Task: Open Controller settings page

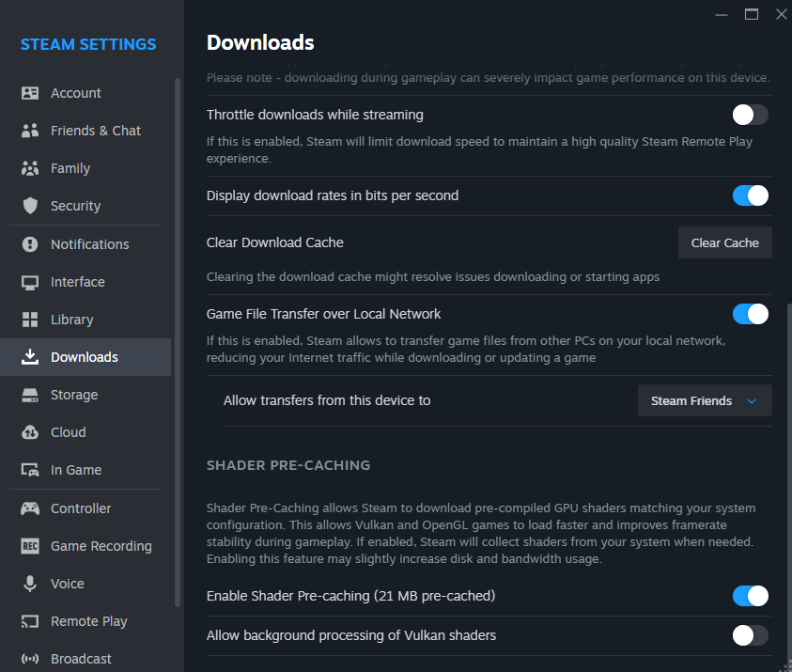Action: pos(85,508)
